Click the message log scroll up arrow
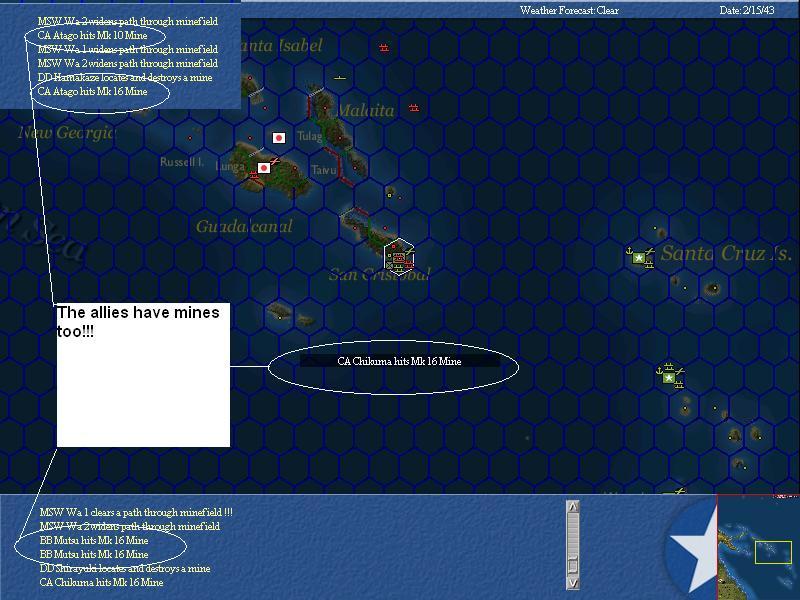The width and height of the screenshot is (800, 600). tap(573, 507)
